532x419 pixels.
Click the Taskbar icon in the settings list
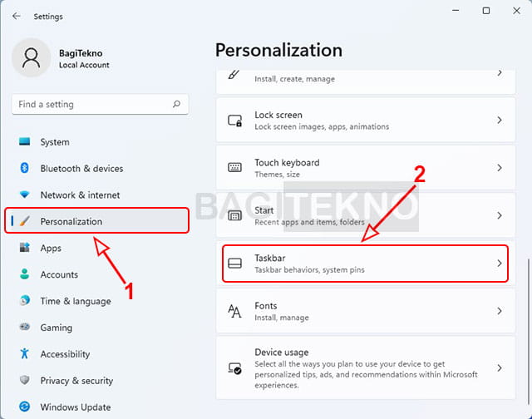click(234, 263)
